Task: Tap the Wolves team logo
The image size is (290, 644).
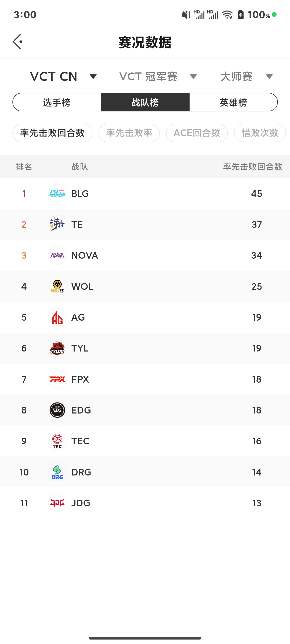Action: (x=57, y=286)
